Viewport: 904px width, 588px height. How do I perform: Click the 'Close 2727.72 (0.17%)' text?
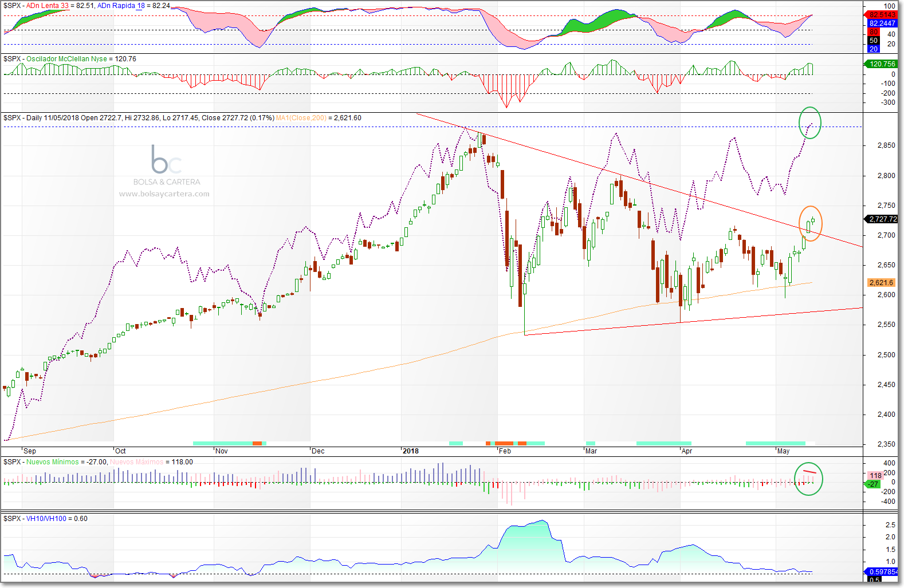(x=238, y=118)
